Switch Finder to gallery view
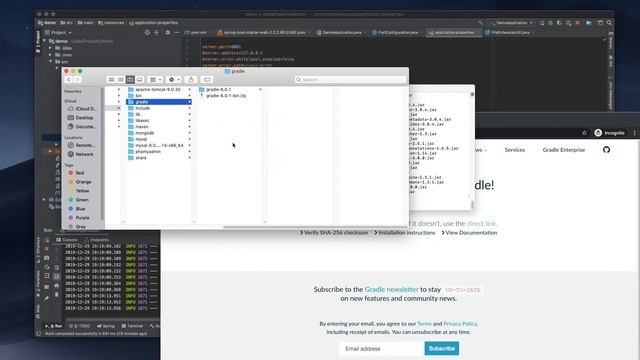Screen dimensions: 640x360 point(140,80)
